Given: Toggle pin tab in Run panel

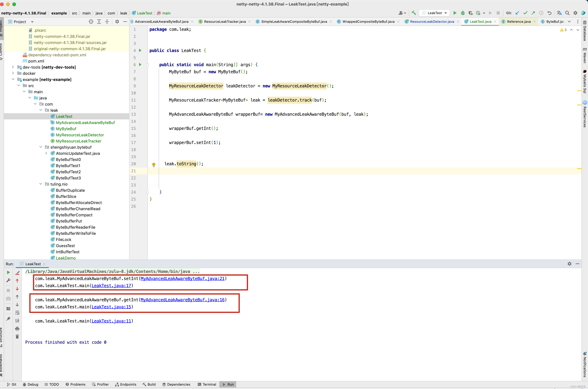Looking at the screenshot, I should pyautogui.click(x=8, y=319).
